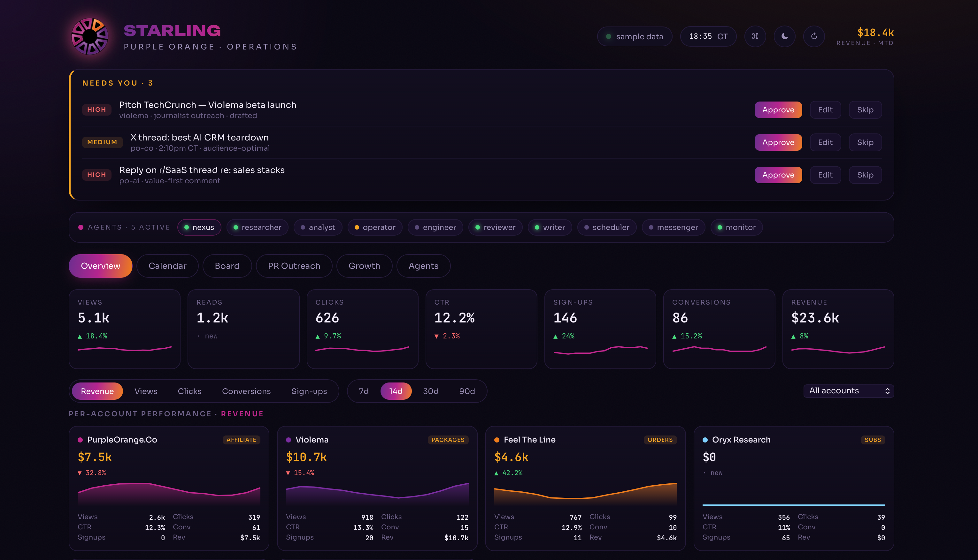Click the NEEDS YOU · 3 heading
This screenshot has width=978, height=560.
[118, 83]
